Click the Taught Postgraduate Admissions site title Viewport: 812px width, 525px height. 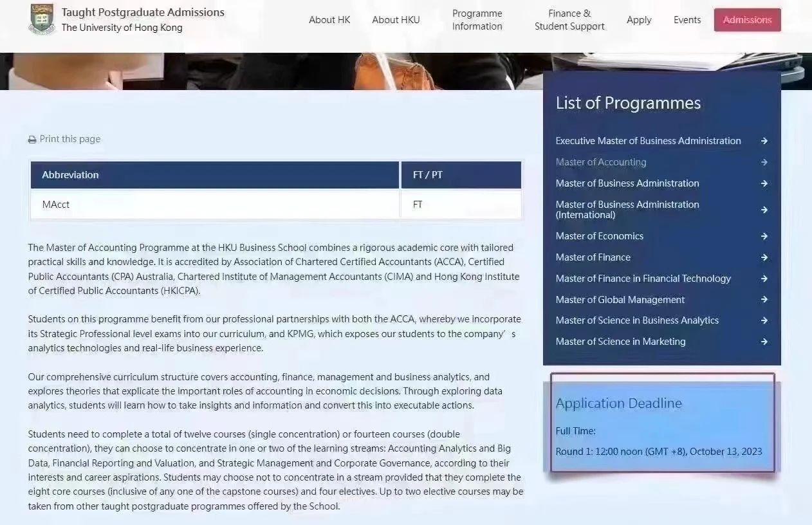click(x=143, y=12)
